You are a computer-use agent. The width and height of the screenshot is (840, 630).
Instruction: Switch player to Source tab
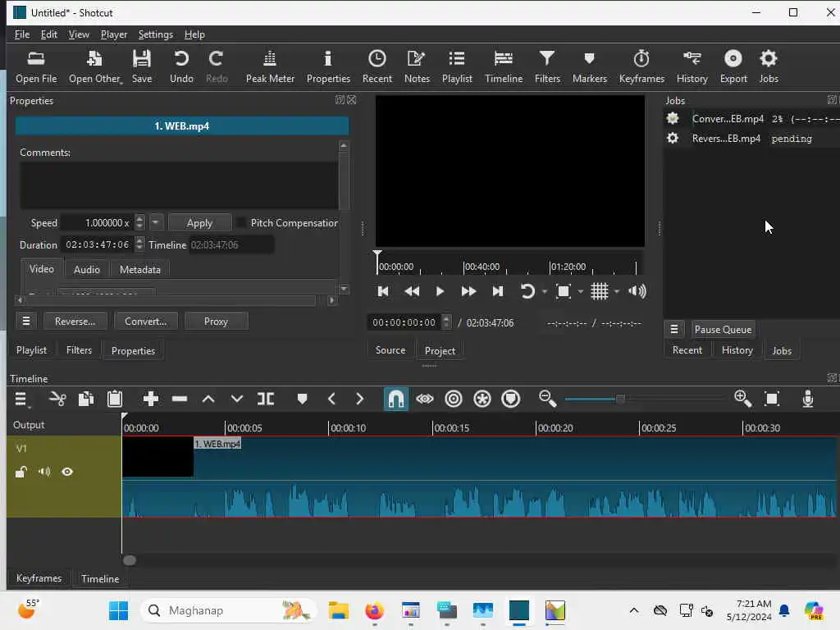click(390, 350)
